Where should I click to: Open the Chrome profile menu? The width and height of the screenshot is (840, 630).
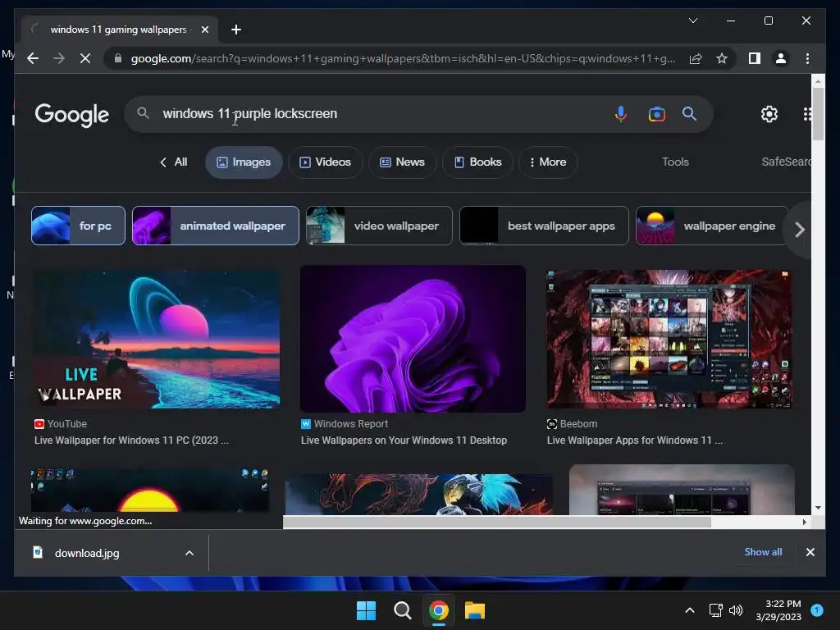pos(781,58)
